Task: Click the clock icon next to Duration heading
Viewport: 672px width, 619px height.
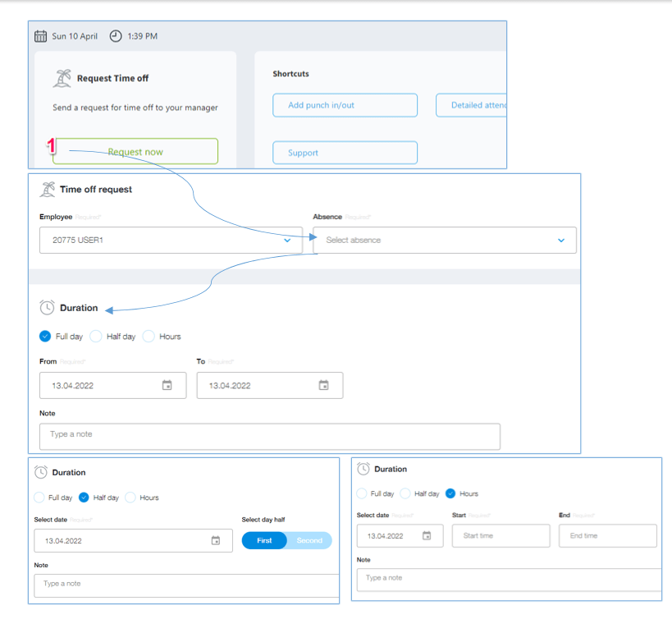Action: [x=47, y=307]
